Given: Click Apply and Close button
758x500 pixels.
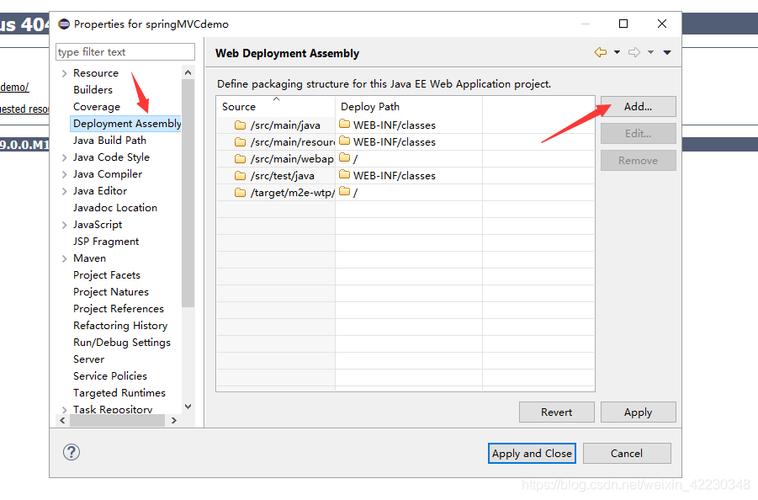Looking at the screenshot, I should 532,454.
